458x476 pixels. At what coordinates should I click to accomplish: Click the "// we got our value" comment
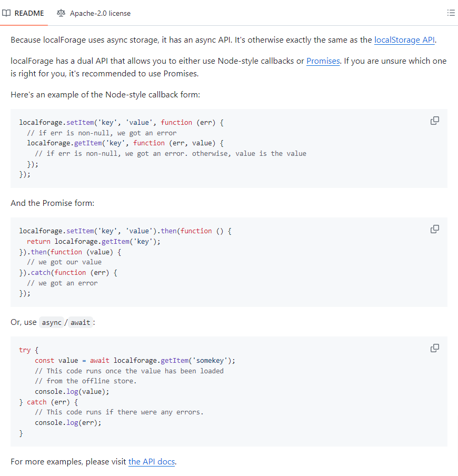pos(64,262)
